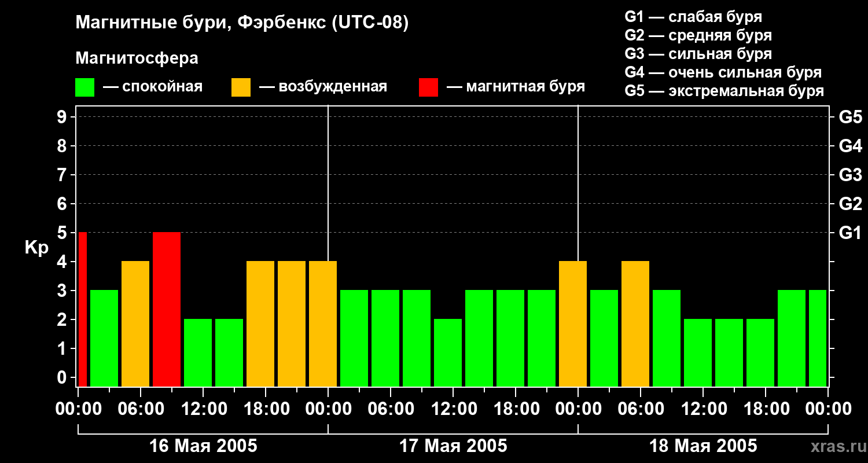Click the wide red Kp 5 bar on 16 May
The width and height of the screenshot is (868, 463).
167,309
